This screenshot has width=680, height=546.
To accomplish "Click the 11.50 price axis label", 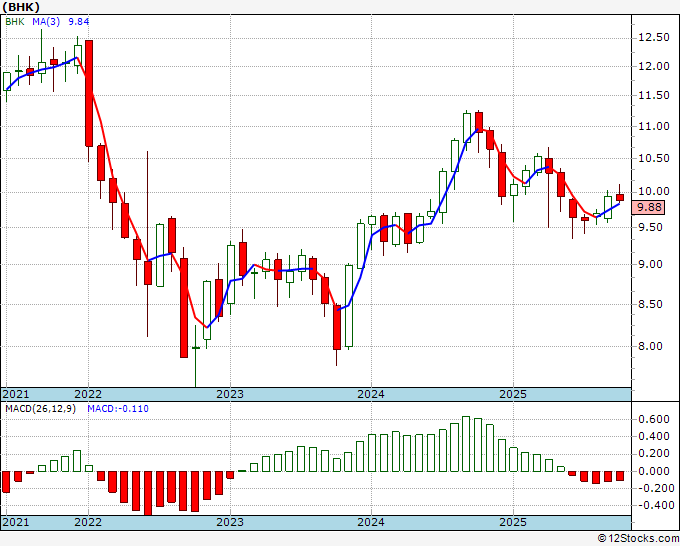I will tap(654, 96).
